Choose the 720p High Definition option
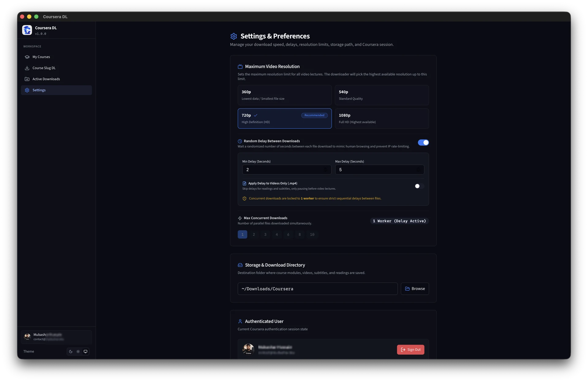This screenshot has height=382, width=588. [x=285, y=118]
